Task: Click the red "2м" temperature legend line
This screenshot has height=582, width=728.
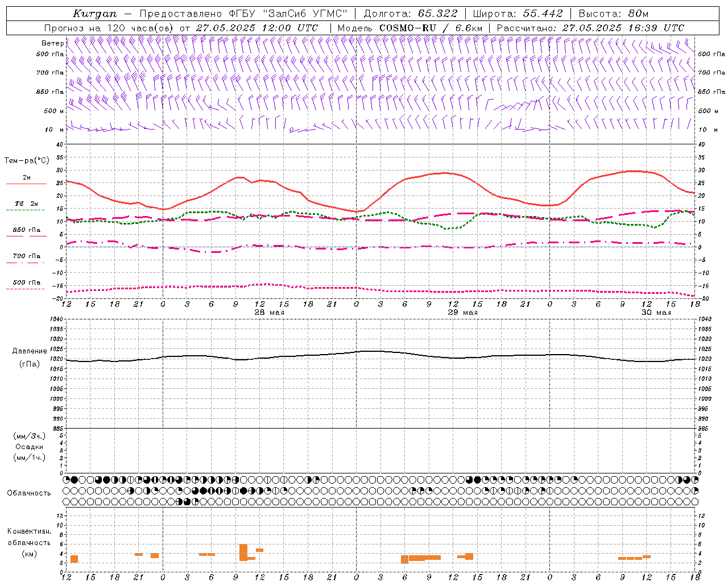Action: pyautogui.click(x=26, y=184)
